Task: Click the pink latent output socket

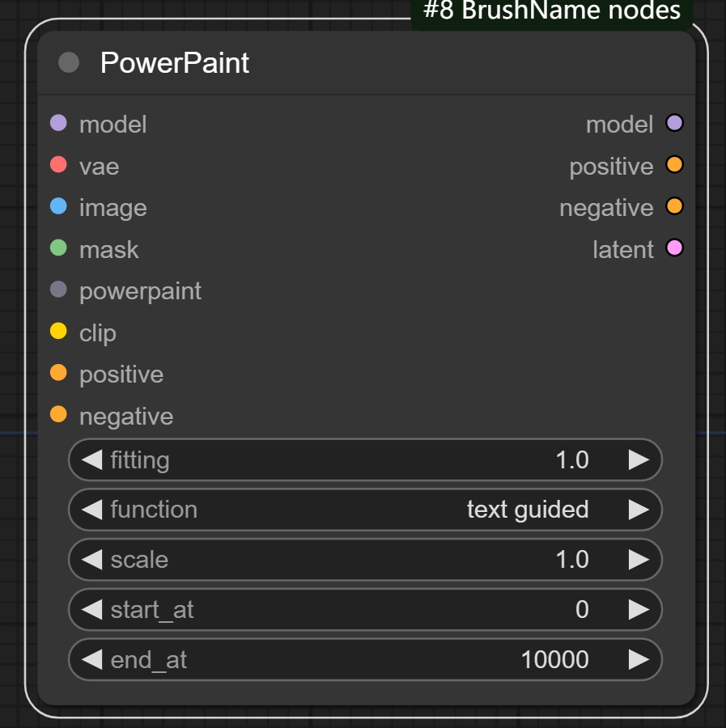Action: tap(674, 248)
